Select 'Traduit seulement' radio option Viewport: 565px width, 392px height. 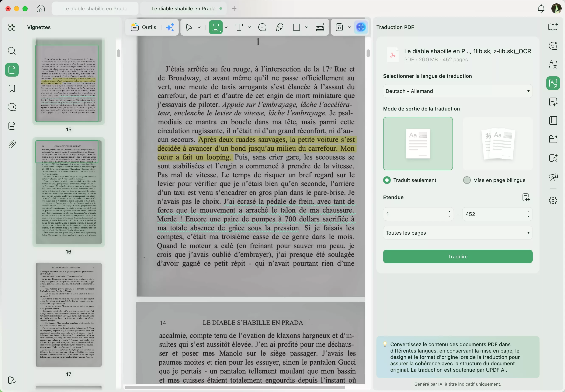pyautogui.click(x=387, y=180)
